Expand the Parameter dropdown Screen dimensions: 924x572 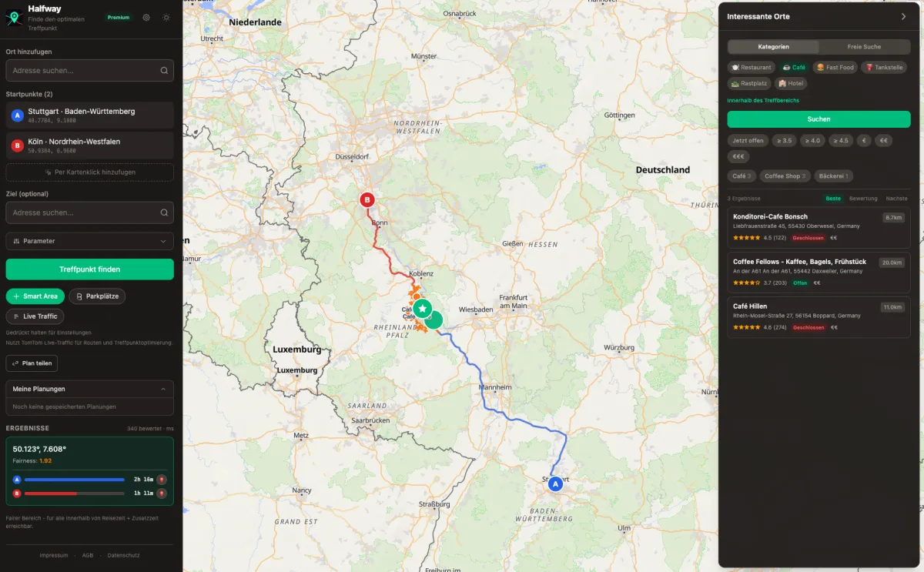click(89, 241)
